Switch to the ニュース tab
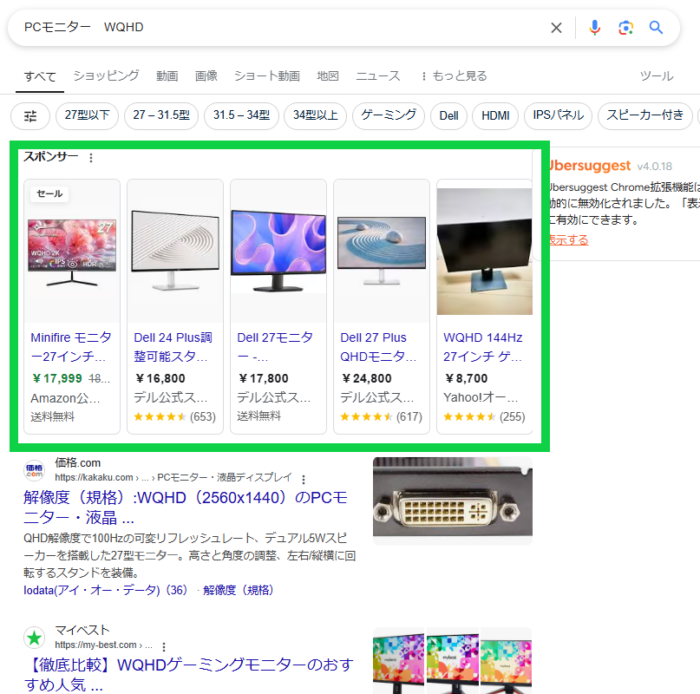The height and width of the screenshot is (694, 700). click(378, 76)
